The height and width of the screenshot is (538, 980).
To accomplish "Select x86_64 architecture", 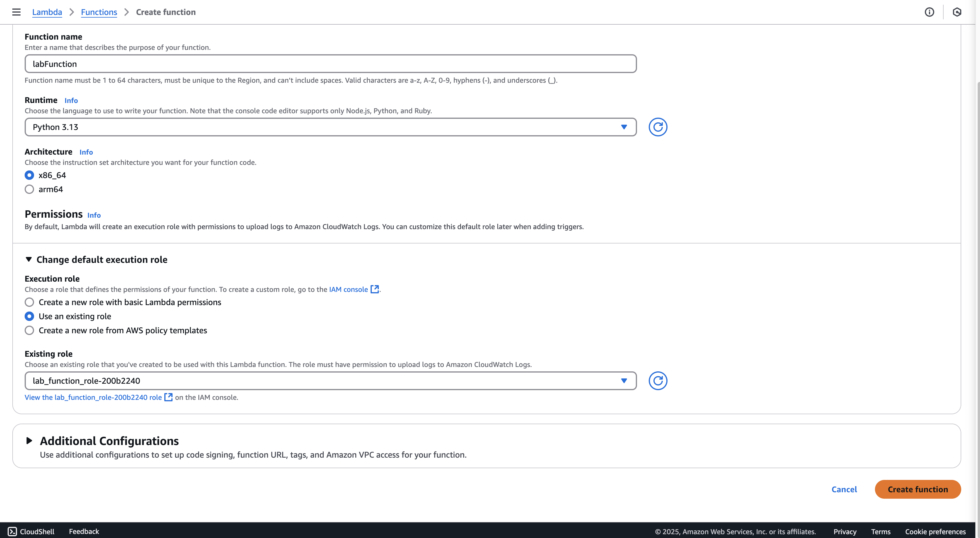I will tap(29, 175).
